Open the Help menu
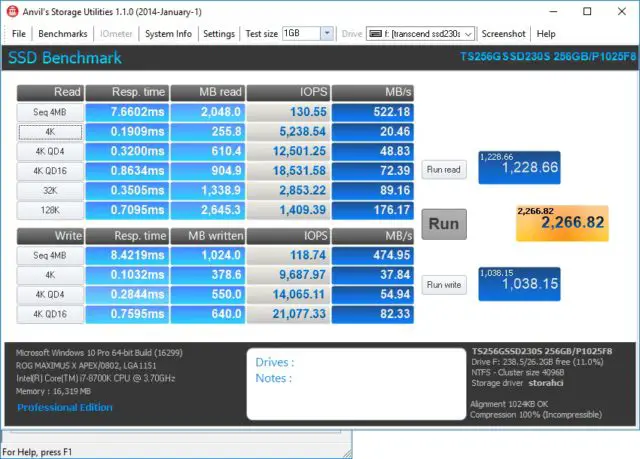Viewport: 640px width, 459px height. tap(546, 34)
